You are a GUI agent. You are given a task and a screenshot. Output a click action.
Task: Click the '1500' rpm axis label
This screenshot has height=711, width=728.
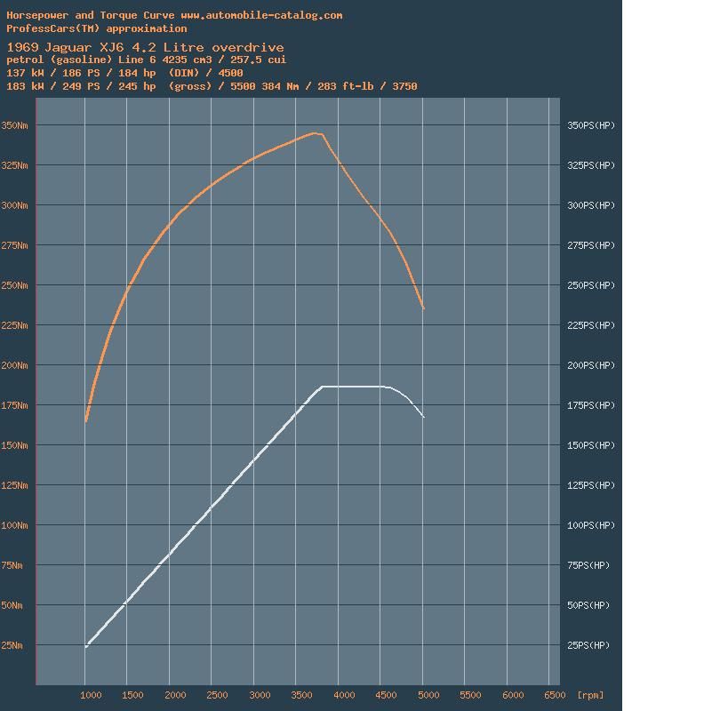click(x=132, y=695)
